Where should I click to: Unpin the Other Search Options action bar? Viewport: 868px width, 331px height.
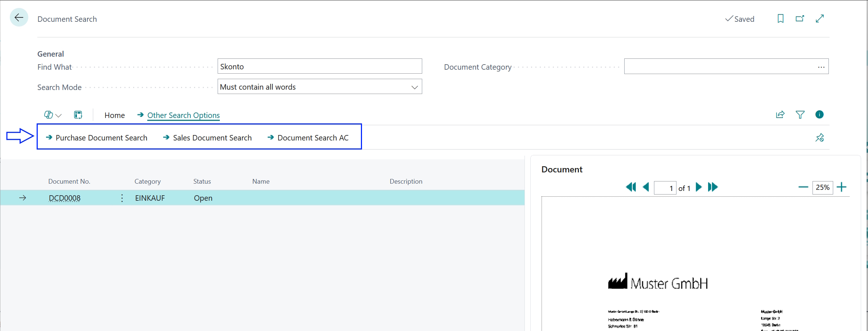click(819, 138)
